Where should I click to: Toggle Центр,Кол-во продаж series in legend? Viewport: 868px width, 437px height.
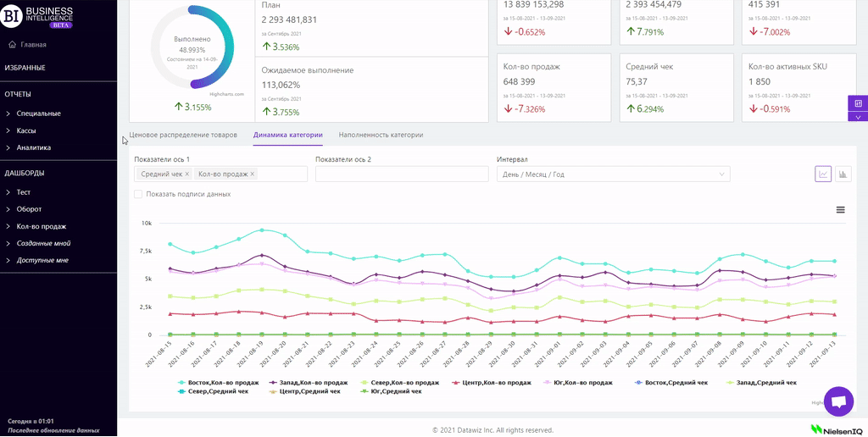[x=496, y=383]
